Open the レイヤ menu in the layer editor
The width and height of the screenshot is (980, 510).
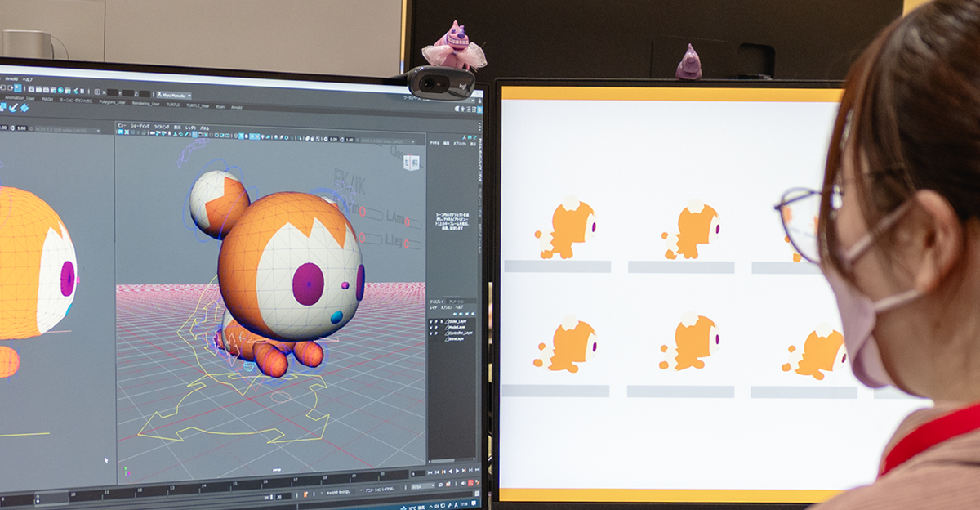tap(434, 308)
